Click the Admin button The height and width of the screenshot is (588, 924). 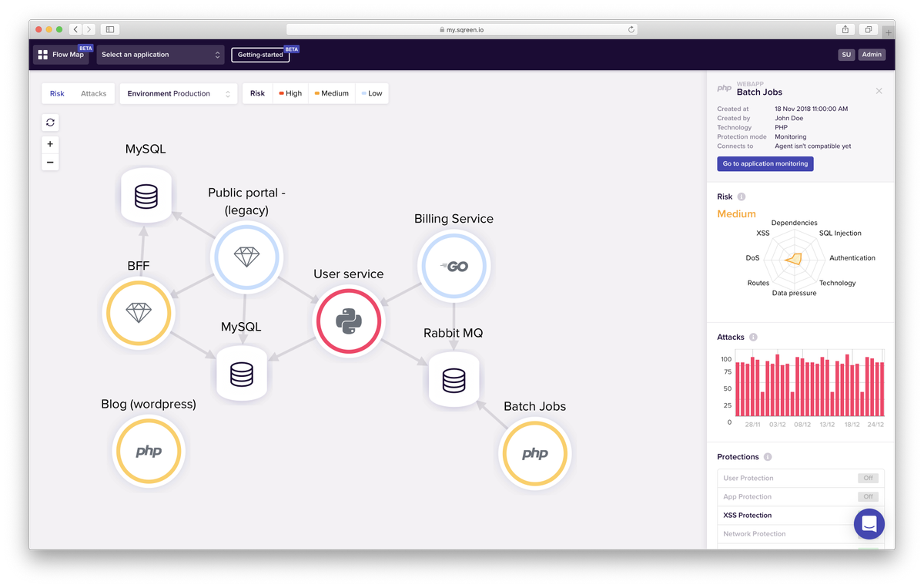tap(872, 55)
